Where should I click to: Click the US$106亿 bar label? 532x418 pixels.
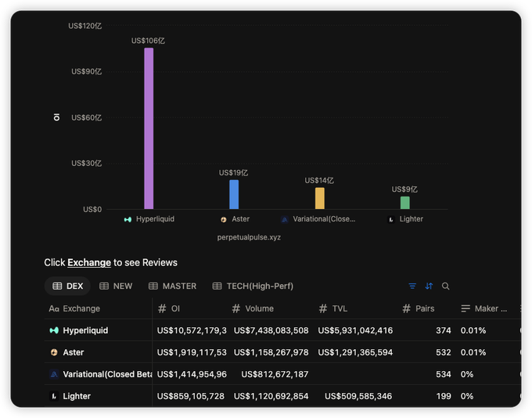(x=149, y=41)
